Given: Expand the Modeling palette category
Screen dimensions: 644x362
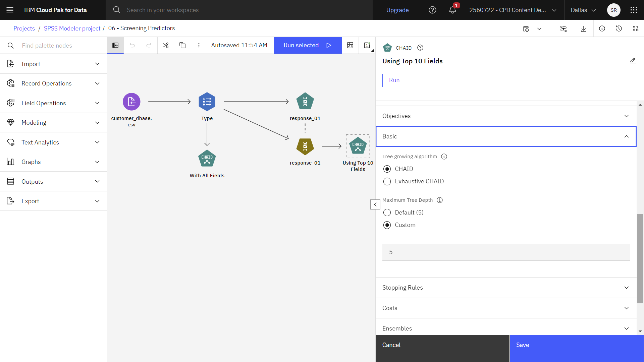Looking at the screenshot, I should pos(53,123).
